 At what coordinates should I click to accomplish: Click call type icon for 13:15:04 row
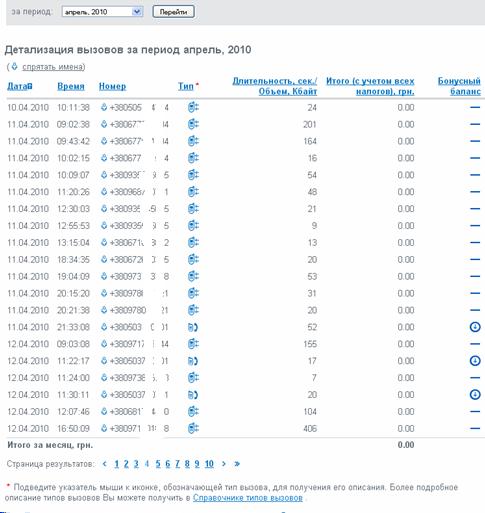point(193,242)
